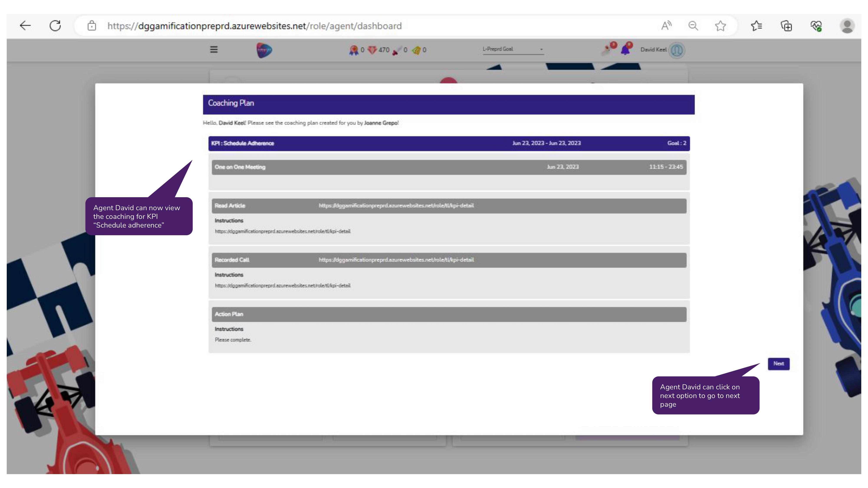Viewport: 868px width, 488px height.
Task: Open the browser Favorites list icon
Action: click(756, 26)
